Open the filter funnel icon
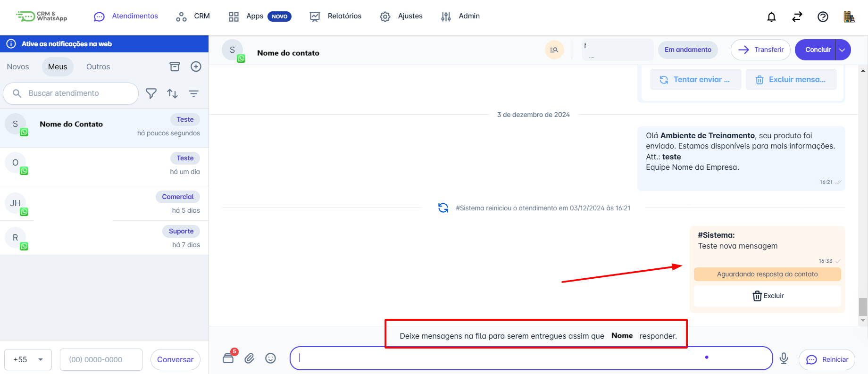Screen dimensions: 868x374 click(x=151, y=93)
